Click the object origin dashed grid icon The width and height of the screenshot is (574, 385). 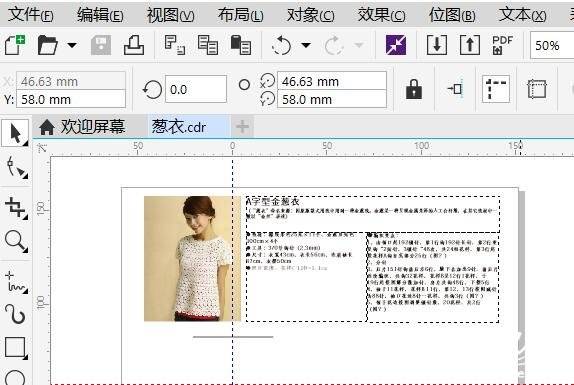[496, 89]
